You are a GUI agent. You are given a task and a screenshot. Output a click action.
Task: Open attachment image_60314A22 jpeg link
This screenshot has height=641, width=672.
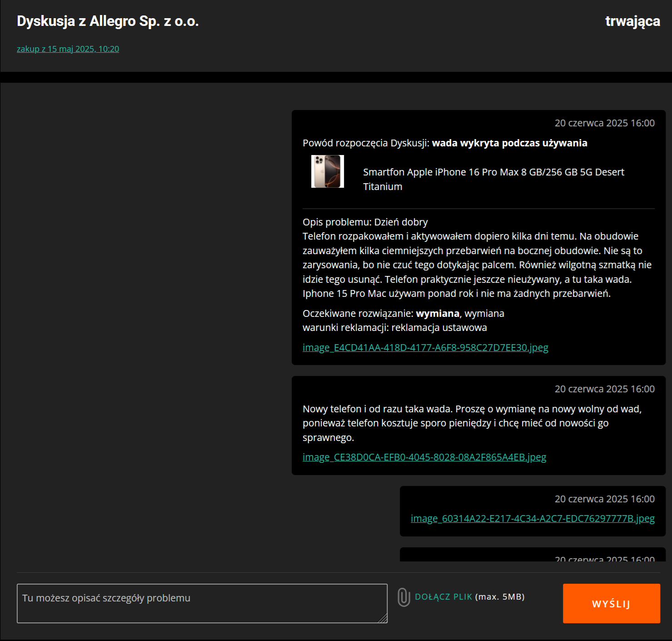533,519
